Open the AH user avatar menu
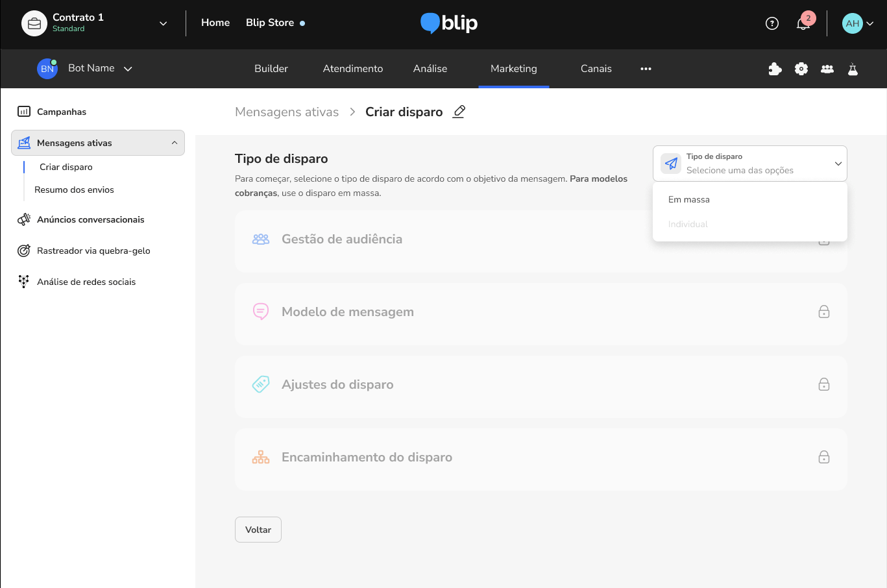The image size is (887, 588). coord(858,23)
